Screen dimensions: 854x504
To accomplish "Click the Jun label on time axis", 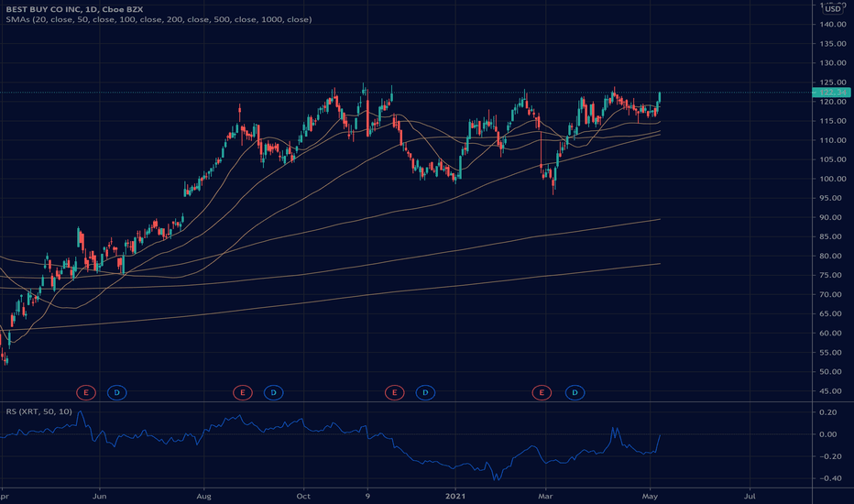I will [99, 497].
